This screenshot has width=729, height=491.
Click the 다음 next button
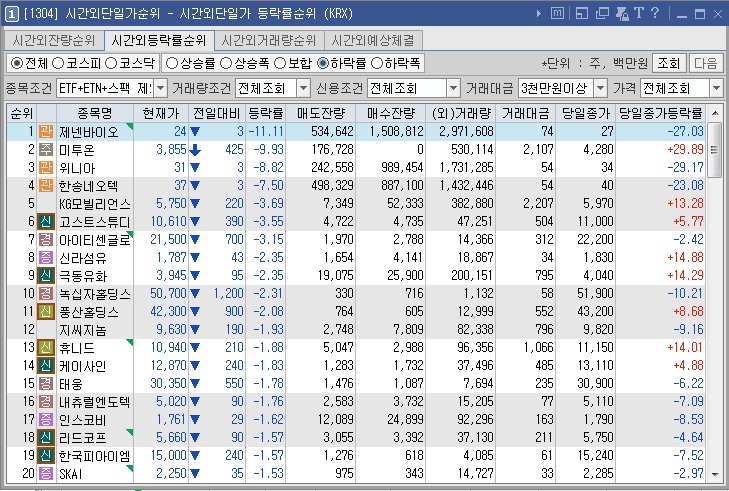point(705,63)
